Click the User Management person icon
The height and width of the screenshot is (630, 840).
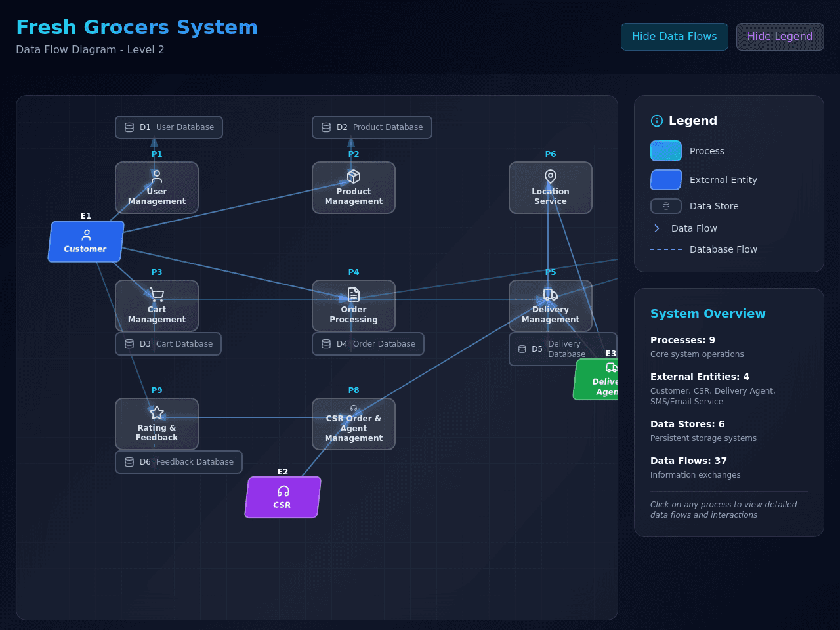coord(157,177)
